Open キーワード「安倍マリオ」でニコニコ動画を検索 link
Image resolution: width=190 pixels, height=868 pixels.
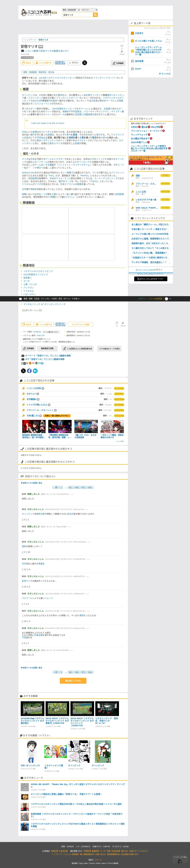click(48, 356)
